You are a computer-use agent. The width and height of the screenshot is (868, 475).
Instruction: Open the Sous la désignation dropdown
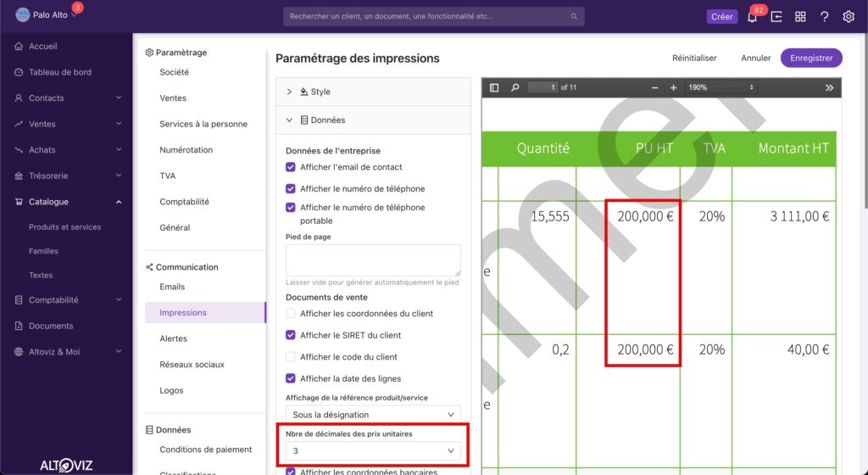point(373,415)
